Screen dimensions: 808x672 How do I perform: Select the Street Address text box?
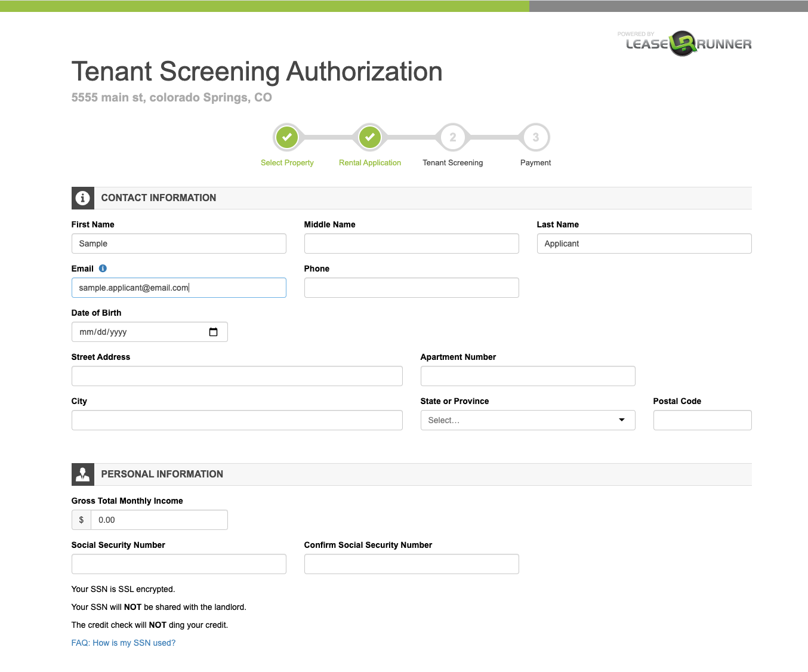tap(237, 376)
